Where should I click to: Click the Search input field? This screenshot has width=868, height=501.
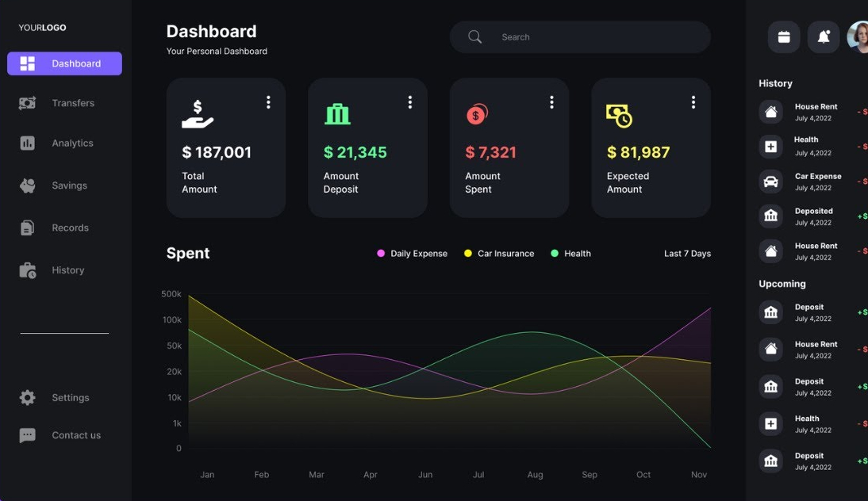coord(580,37)
